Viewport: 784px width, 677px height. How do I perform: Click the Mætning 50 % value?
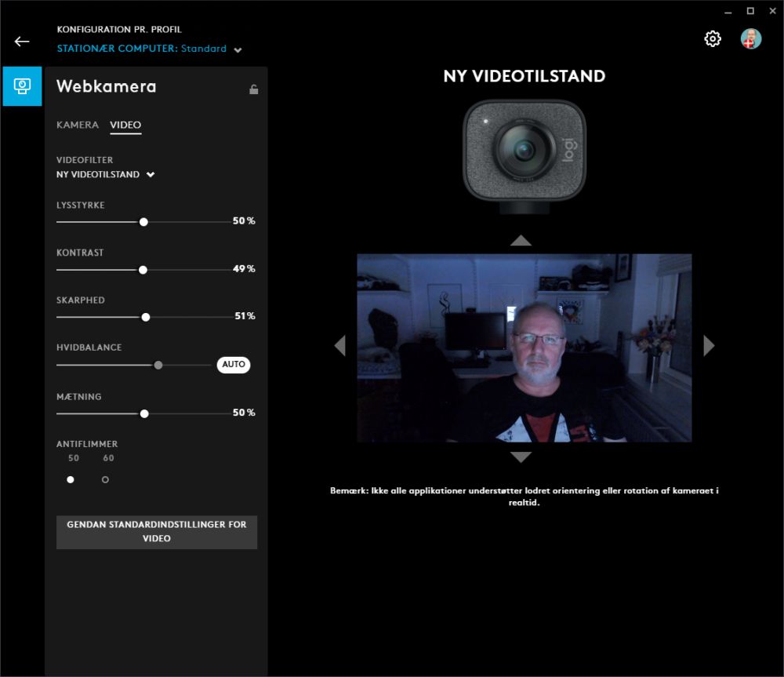[244, 413]
